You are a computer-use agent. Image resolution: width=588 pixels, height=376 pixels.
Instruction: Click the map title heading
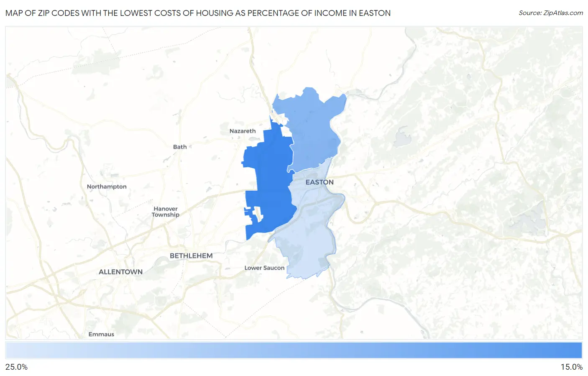tap(198, 13)
